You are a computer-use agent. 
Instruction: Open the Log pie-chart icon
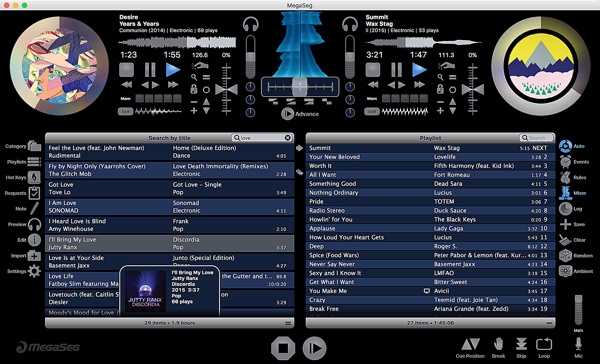click(x=565, y=209)
